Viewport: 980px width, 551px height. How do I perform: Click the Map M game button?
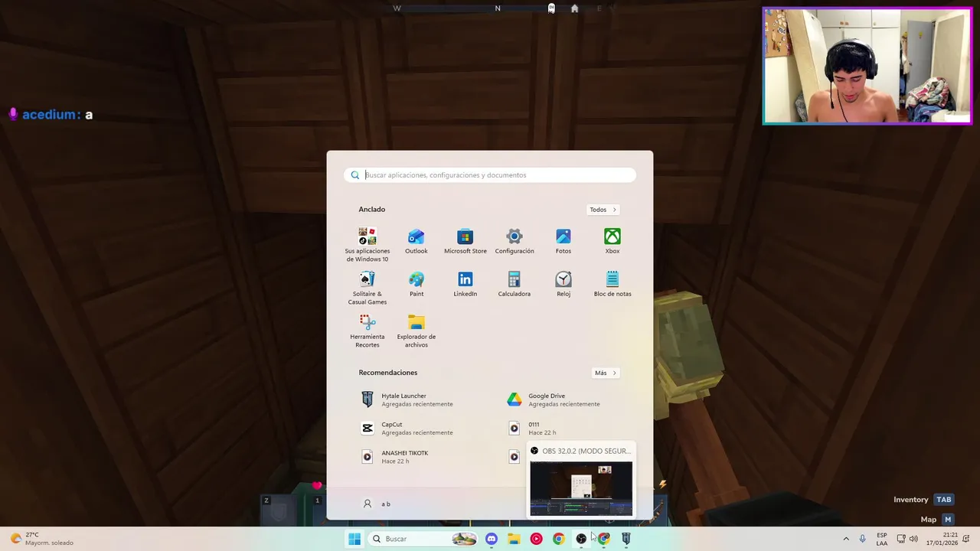pyautogui.click(x=937, y=520)
